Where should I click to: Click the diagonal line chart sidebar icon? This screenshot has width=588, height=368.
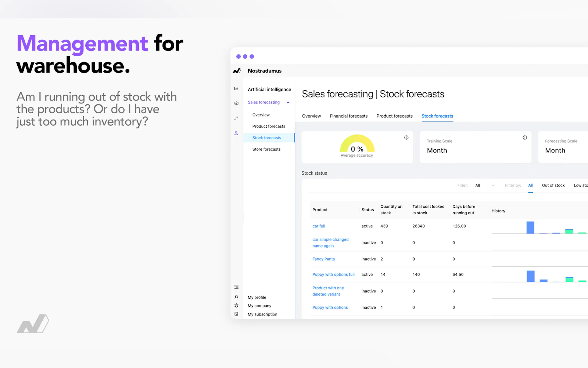coord(236,118)
